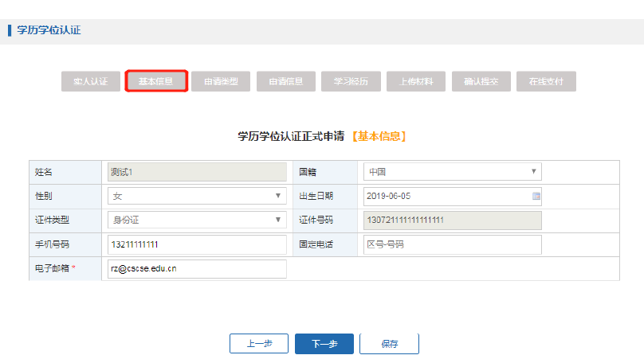Viewport: 644px width, 359px height.
Task: Select the 基本信息 step tab
Action: 156,81
